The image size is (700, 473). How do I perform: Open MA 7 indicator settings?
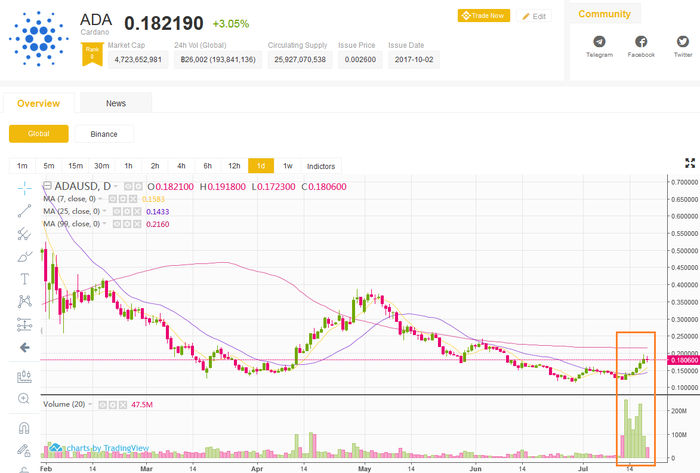(123, 199)
